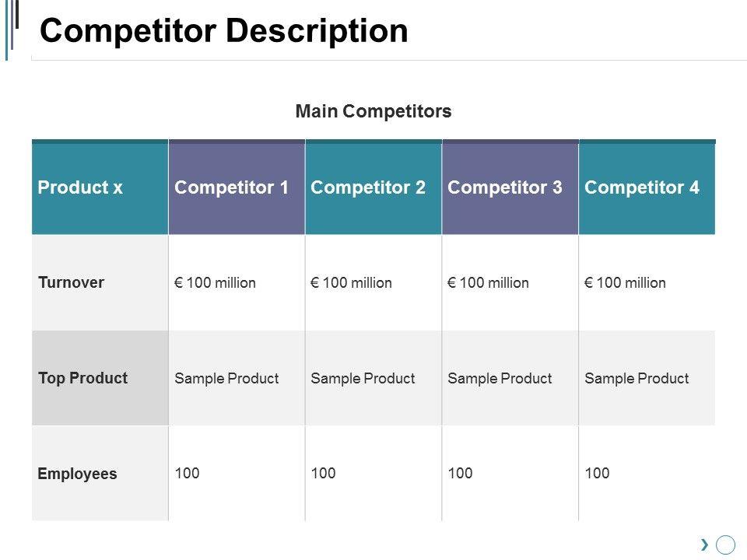Click Competitor 4 turnover value cell

pyautogui.click(x=626, y=283)
